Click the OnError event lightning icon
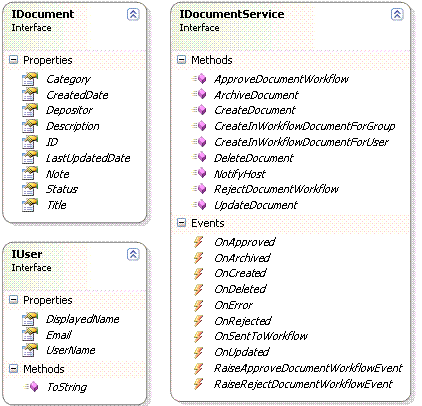The height and width of the screenshot is (406, 422). [x=198, y=305]
